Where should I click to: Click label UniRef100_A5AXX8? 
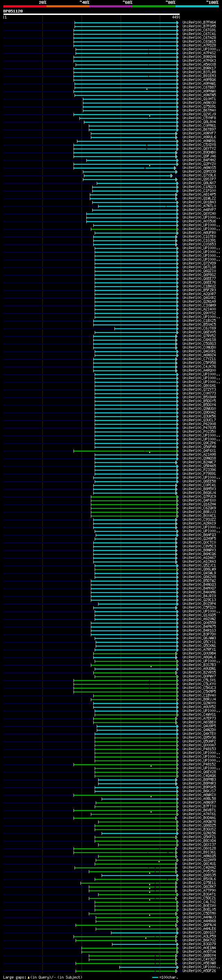click(x=199, y=64)
